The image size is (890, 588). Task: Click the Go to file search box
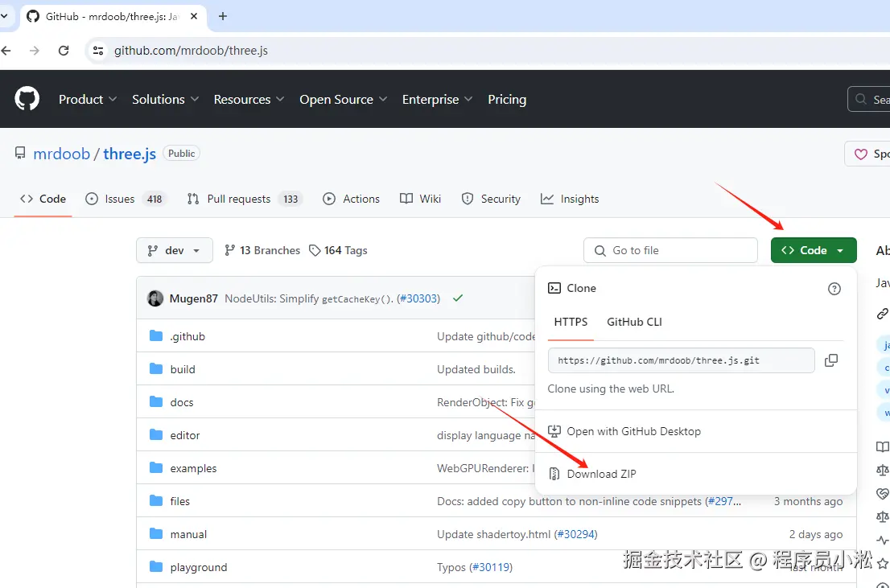tap(670, 250)
